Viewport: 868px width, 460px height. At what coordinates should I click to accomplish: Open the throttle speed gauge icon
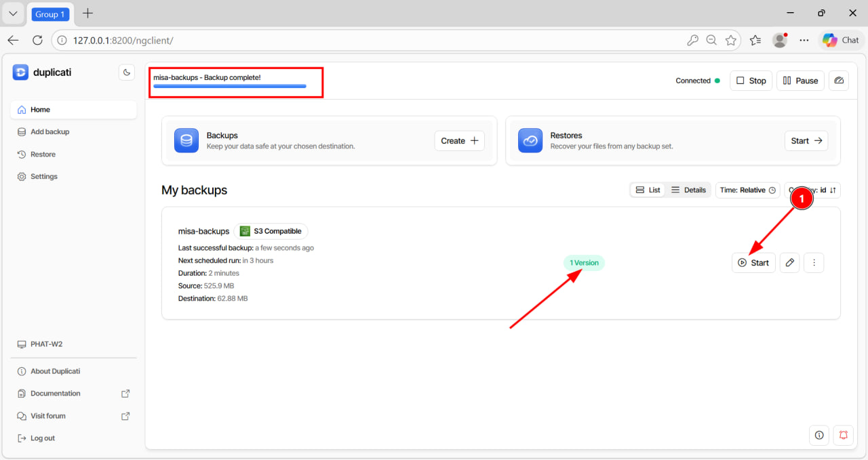[839, 81]
